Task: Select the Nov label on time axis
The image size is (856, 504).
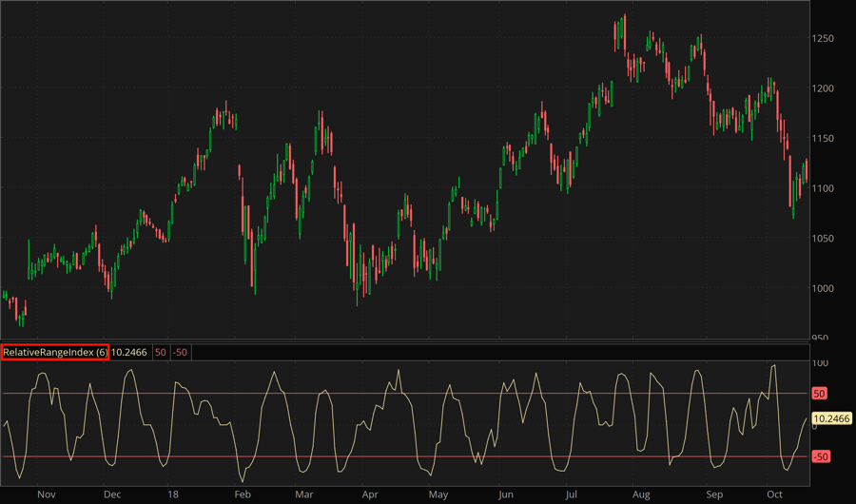Action: point(47,494)
